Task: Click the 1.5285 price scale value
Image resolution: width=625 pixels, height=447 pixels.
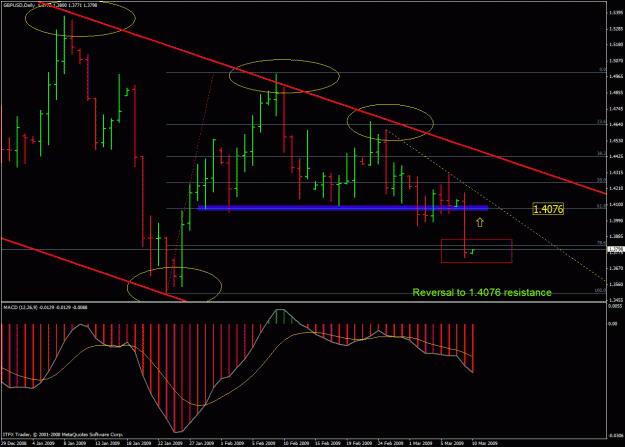Action: tap(616, 29)
